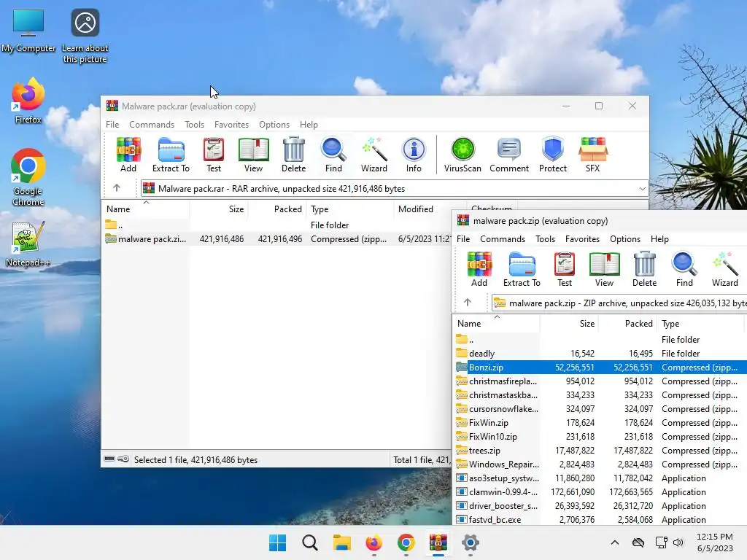Image resolution: width=747 pixels, height=560 pixels.
Task: Click Test in malware pack.zip window
Action: [565, 270]
